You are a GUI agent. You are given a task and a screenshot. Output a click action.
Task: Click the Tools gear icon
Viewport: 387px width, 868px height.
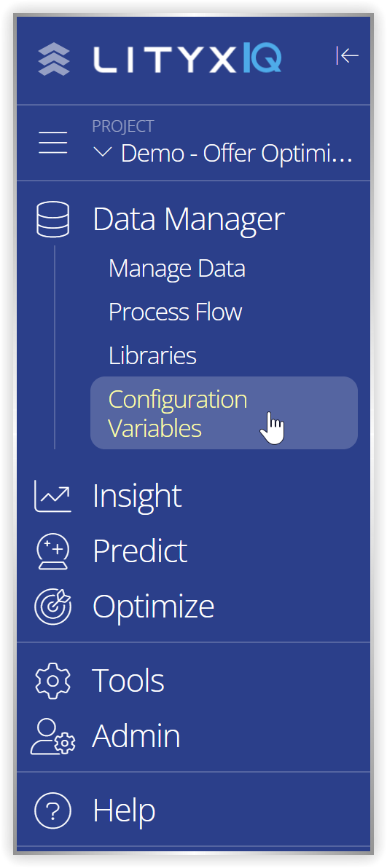(52, 680)
